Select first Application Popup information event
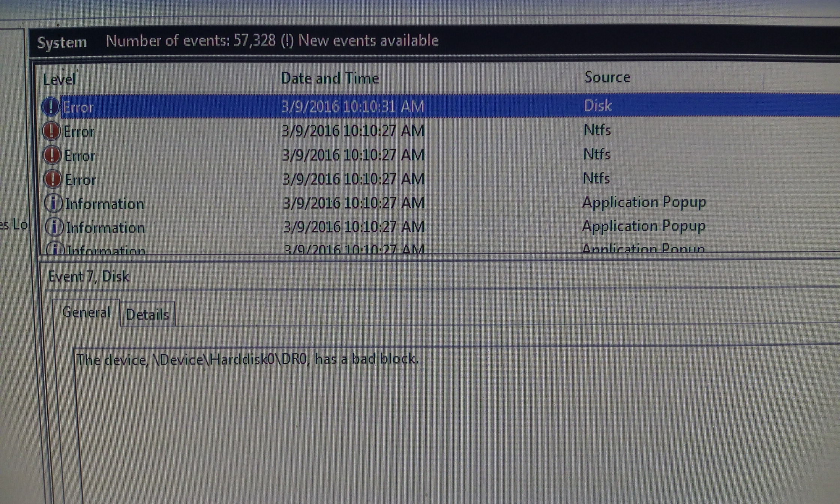Viewport: 840px width, 504px height. 439,202
